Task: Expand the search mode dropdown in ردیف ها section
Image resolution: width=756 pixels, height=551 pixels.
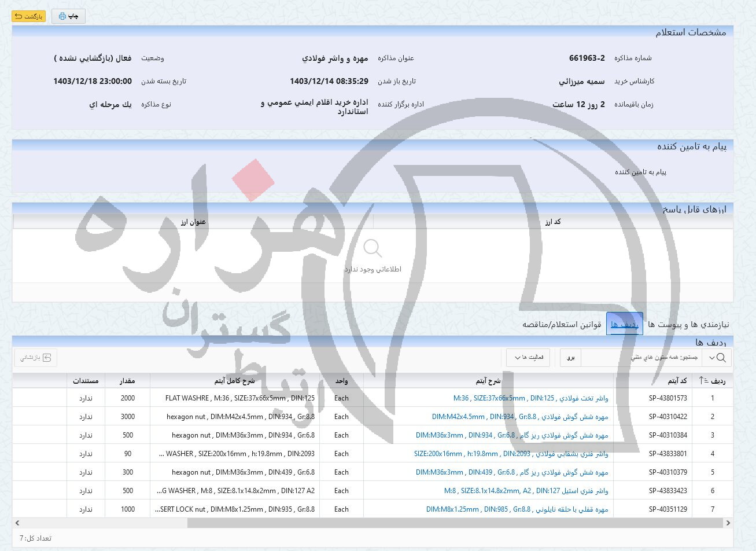Action: point(711,358)
